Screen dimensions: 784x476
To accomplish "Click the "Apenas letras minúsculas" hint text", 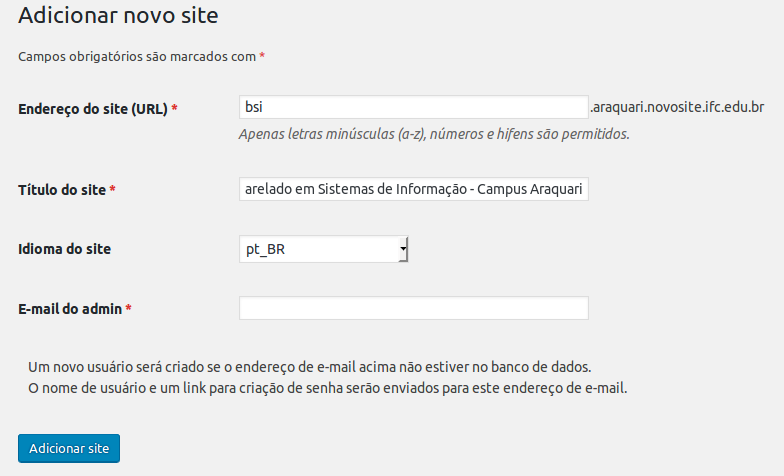I will click(434, 133).
